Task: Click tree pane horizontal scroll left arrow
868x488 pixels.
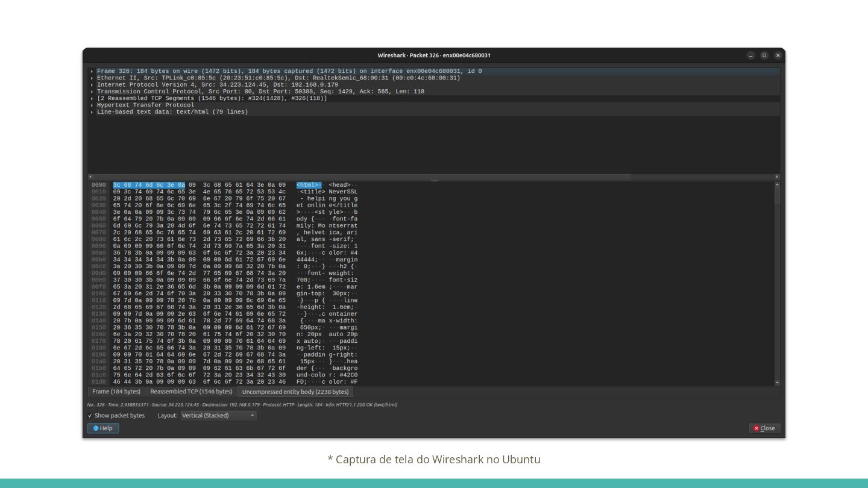Action: [x=90, y=177]
